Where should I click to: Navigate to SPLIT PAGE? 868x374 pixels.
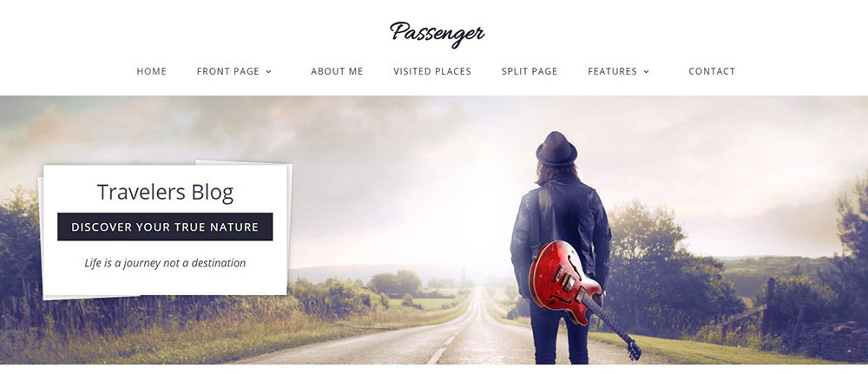click(529, 71)
